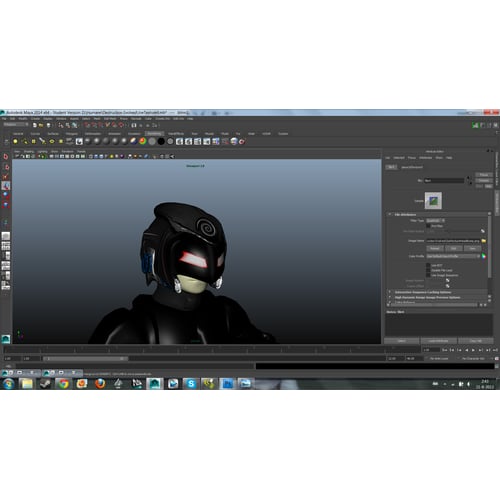Click the Windows Start button

[x=8, y=384]
